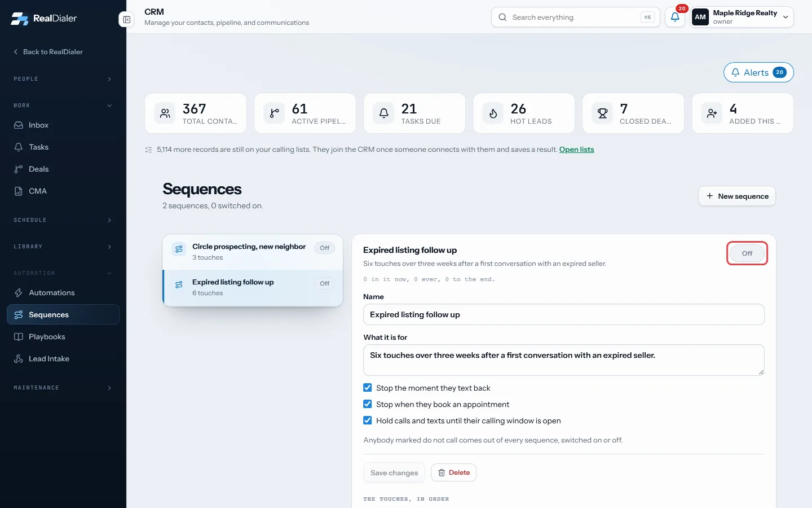This screenshot has height=508, width=812.
Task: Click the Added This person-plus icon
Action: pyautogui.click(x=712, y=113)
